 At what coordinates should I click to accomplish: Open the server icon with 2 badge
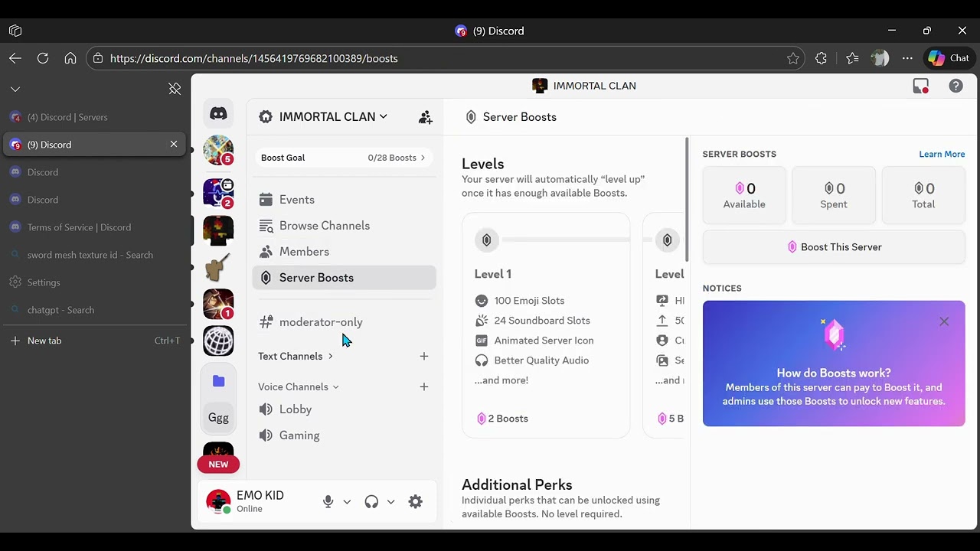pos(218,193)
